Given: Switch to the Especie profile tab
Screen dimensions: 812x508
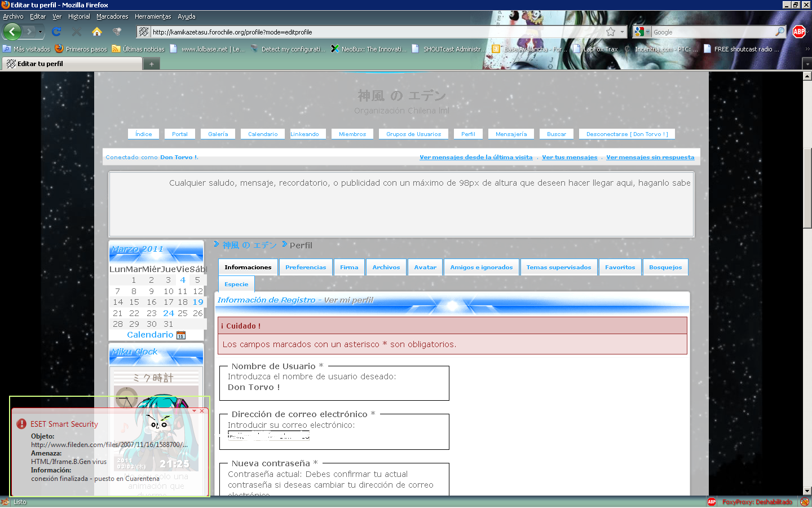Looking at the screenshot, I should point(236,284).
